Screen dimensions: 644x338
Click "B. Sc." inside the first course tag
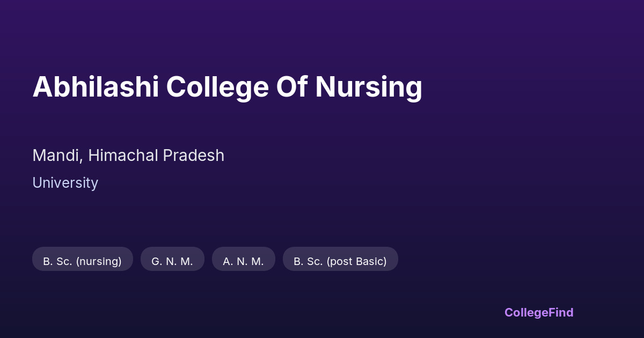point(58,261)
